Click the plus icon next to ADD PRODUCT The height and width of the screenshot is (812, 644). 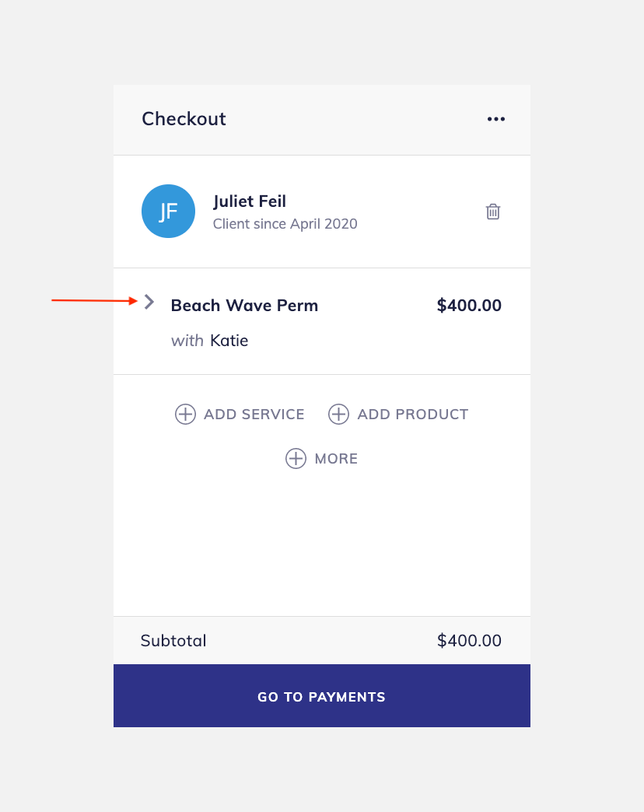coord(338,414)
